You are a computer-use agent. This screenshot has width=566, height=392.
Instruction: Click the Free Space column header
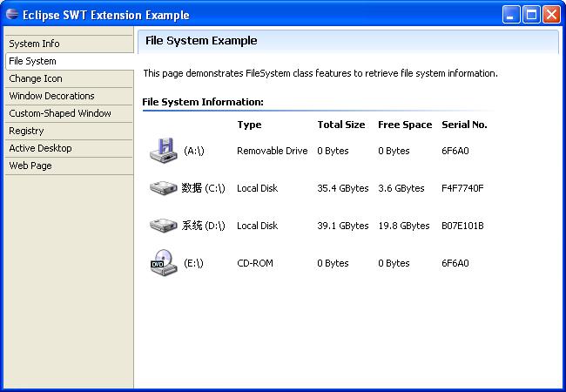coord(405,125)
